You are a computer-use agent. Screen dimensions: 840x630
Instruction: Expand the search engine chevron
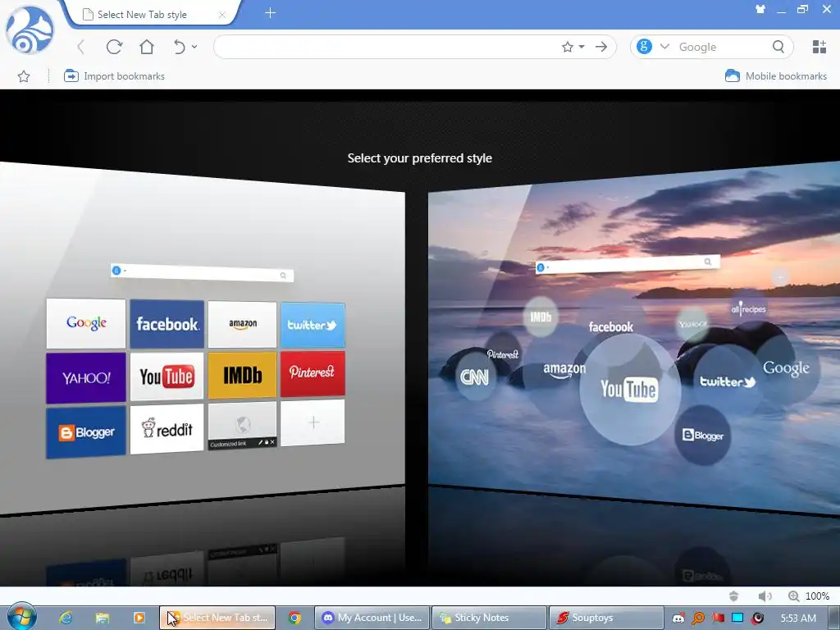664,47
